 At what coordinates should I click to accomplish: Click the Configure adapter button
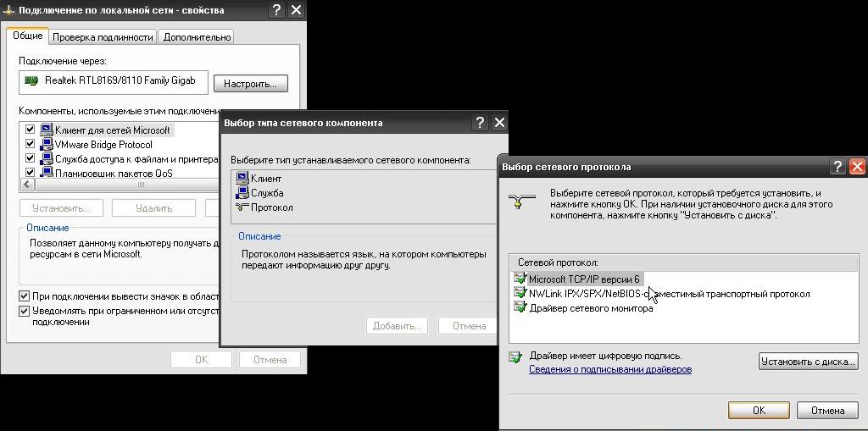click(x=250, y=84)
